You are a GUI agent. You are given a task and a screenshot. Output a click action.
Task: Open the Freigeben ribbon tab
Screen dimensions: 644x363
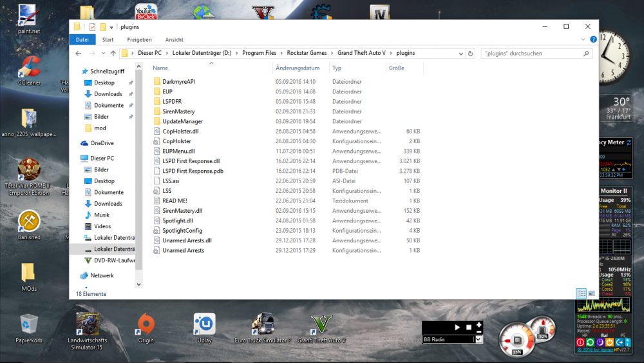[x=139, y=39]
